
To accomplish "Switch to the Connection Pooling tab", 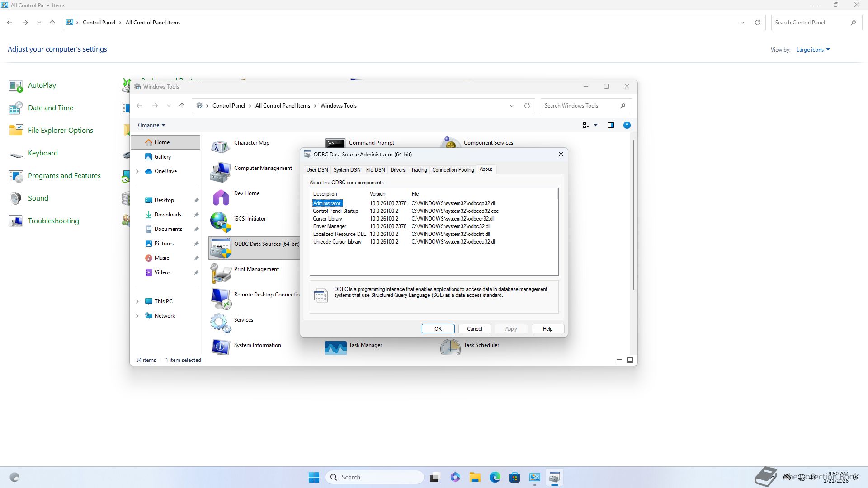I will [453, 170].
